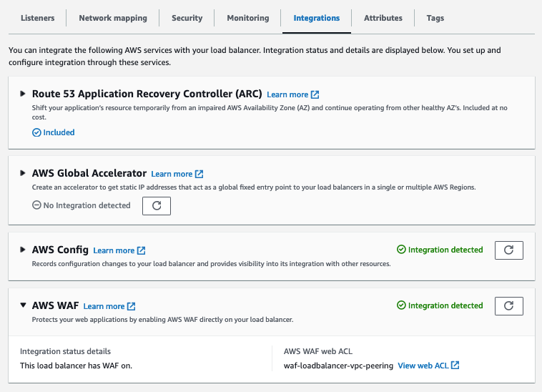Click the No Integration detected status icon
The width and height of the screenshot is (542, 392).
pyautogui.click(x=36, y=205)
